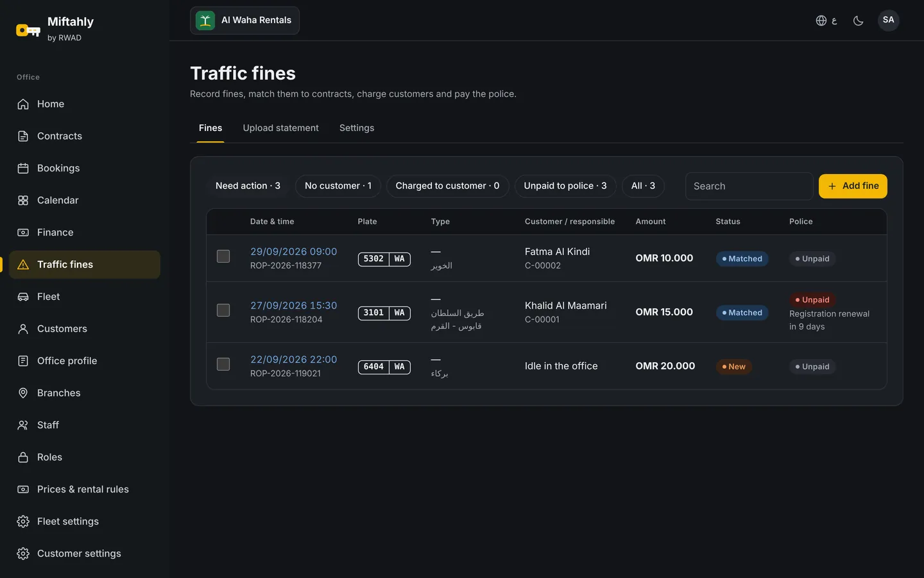Click the Customer settings gear icon
The width and height of the screenshot is (924, 578).
tap(23, 554)
